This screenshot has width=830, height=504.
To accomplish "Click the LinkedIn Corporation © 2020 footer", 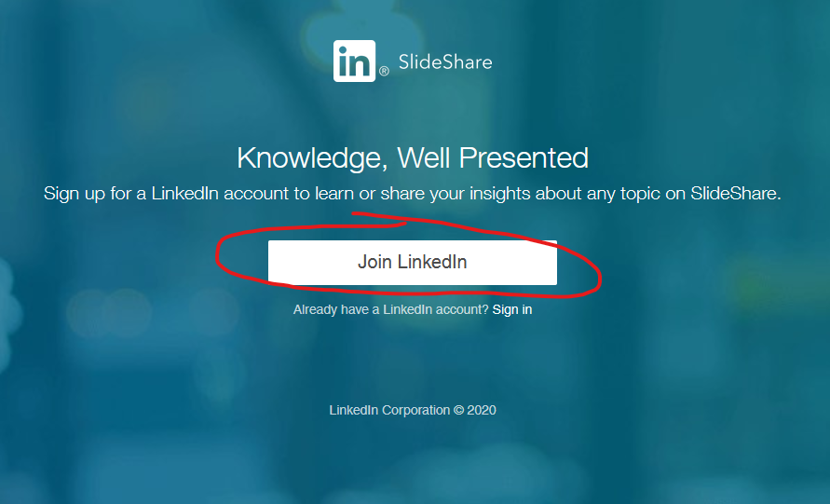I will (413, 410).
